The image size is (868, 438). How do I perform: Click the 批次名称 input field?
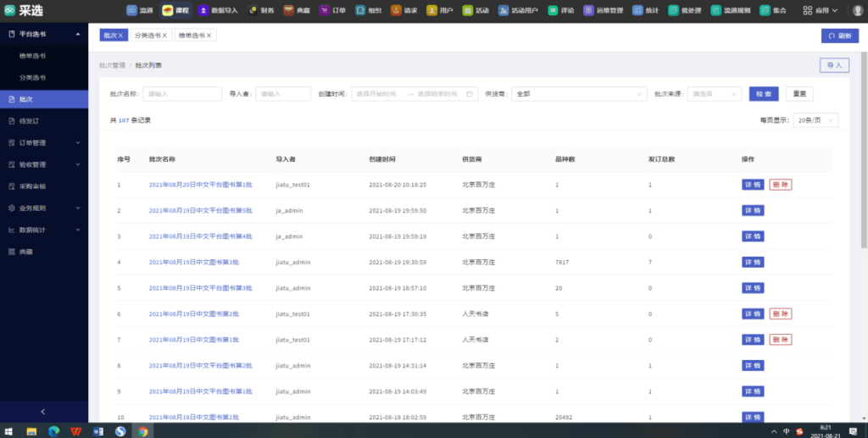tap(181, 94)
